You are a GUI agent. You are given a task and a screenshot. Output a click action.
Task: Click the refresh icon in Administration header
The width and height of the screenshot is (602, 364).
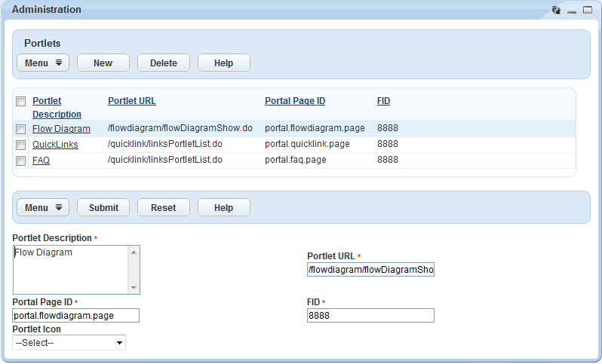point(556,10)
